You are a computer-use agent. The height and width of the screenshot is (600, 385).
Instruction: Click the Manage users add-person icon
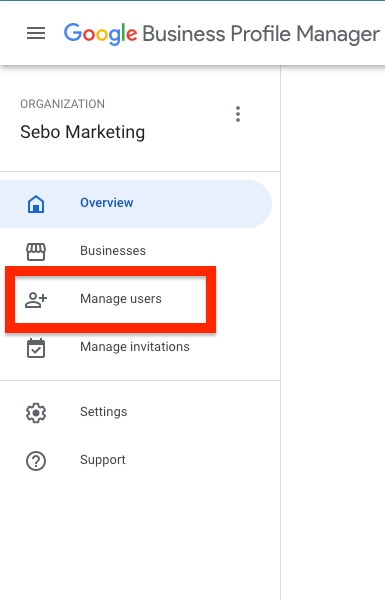[36, 300]
